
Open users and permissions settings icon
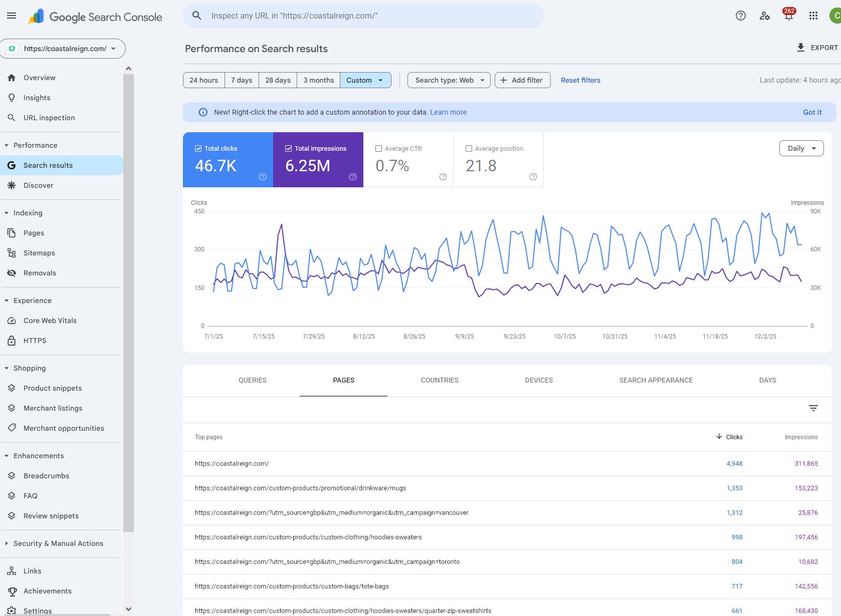click(x=764, y=16)
